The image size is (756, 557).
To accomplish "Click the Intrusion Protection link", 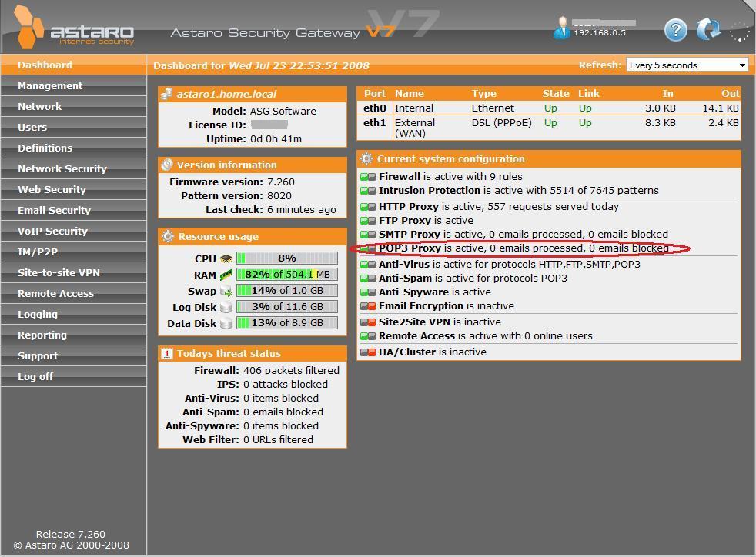I will pyautogui.click(x=429, y=190).
